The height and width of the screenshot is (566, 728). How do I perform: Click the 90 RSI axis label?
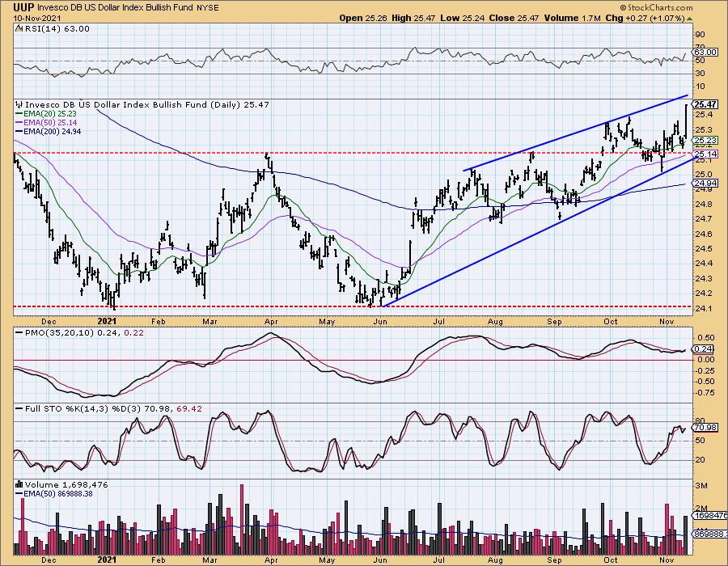(x=700, y=35)
